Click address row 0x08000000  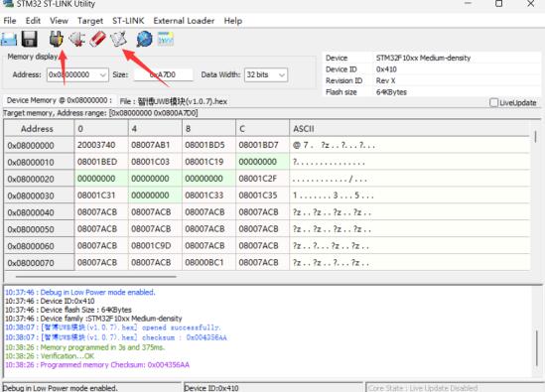click(39, 145)
